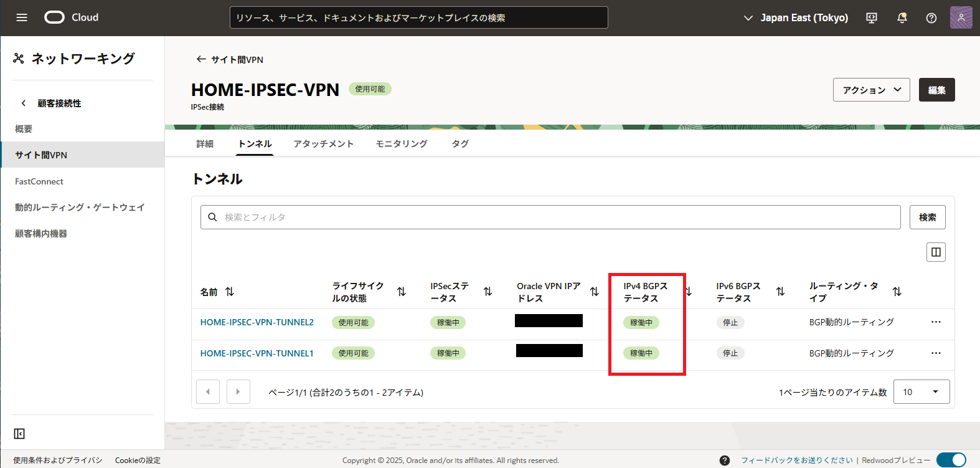Select サイト間VPN in the sidebar
Screen dimensions: 980x468
point(82,155)
